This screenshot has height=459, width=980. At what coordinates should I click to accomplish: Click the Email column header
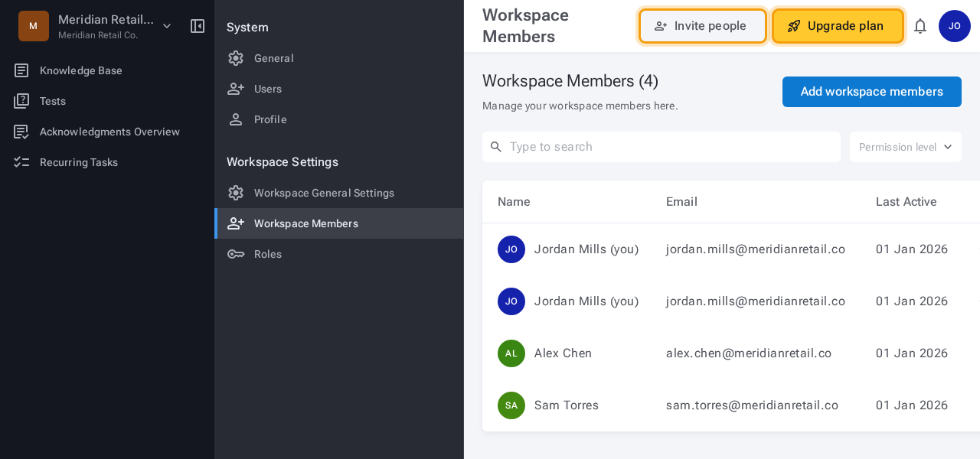(681, 202)
